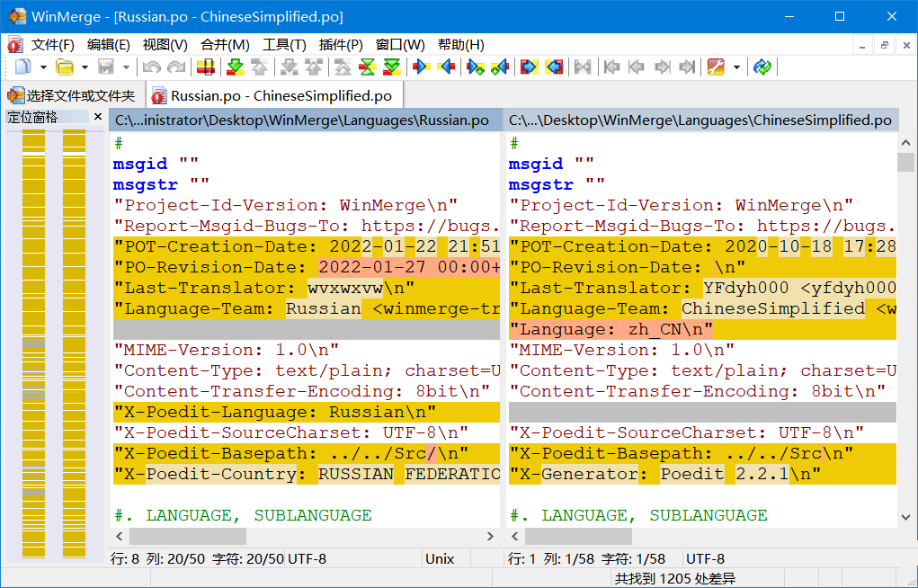Click 共找到 1205 处差异 status text

click(x=675, y=579)
